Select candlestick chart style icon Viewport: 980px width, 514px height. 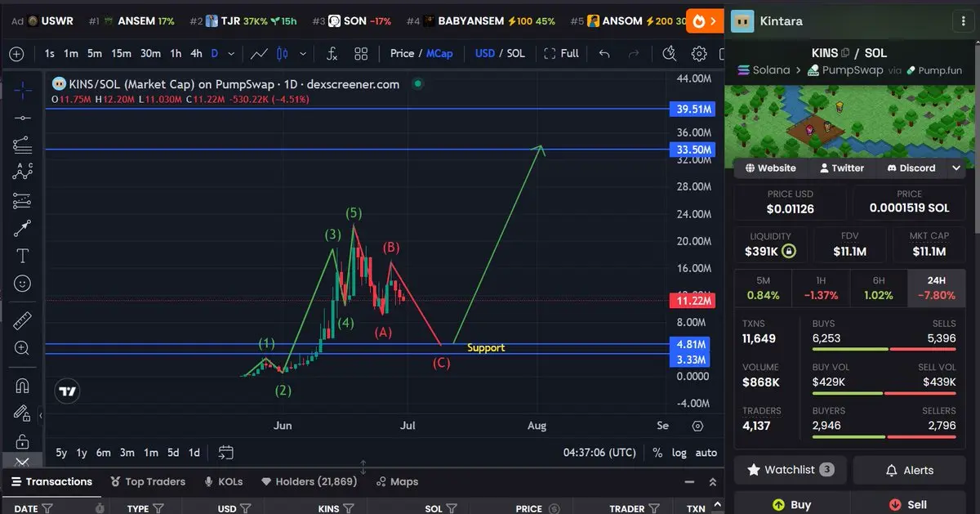click(x=283, y=54)
